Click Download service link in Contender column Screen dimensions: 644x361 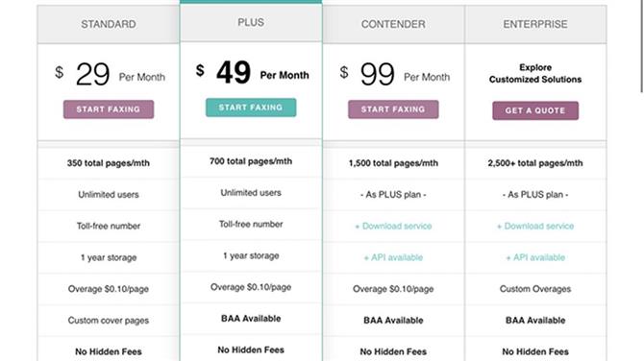point(393,226)
